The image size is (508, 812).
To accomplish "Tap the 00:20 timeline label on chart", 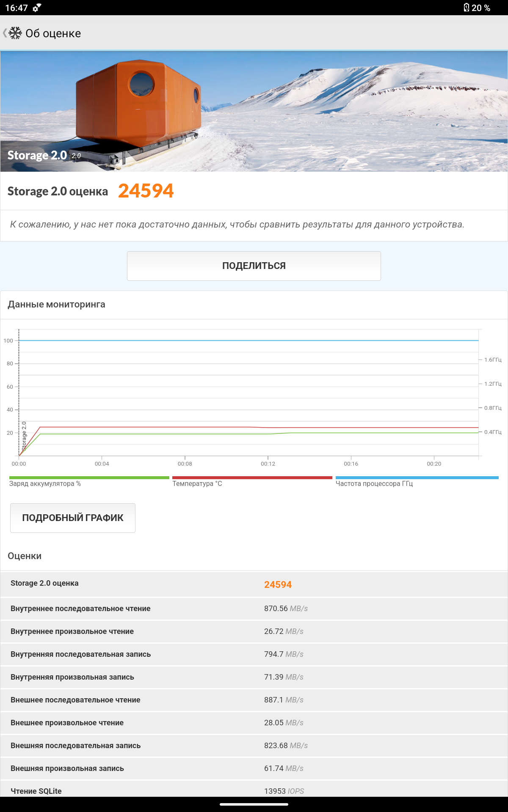I will point(434,464).
